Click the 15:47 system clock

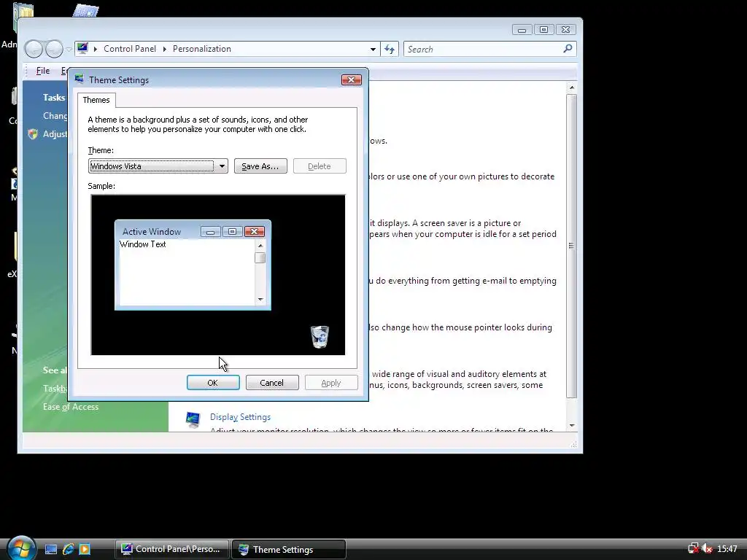(727, 549)
